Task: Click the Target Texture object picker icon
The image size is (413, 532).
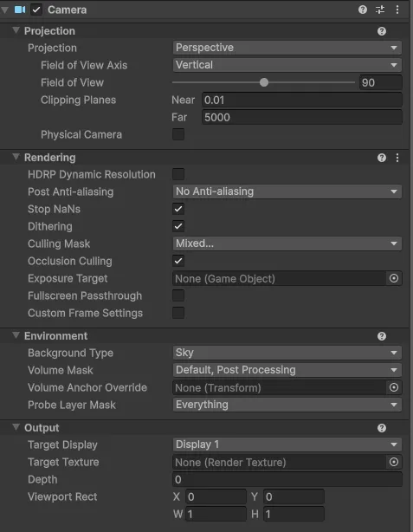Action: coord(394,462)
